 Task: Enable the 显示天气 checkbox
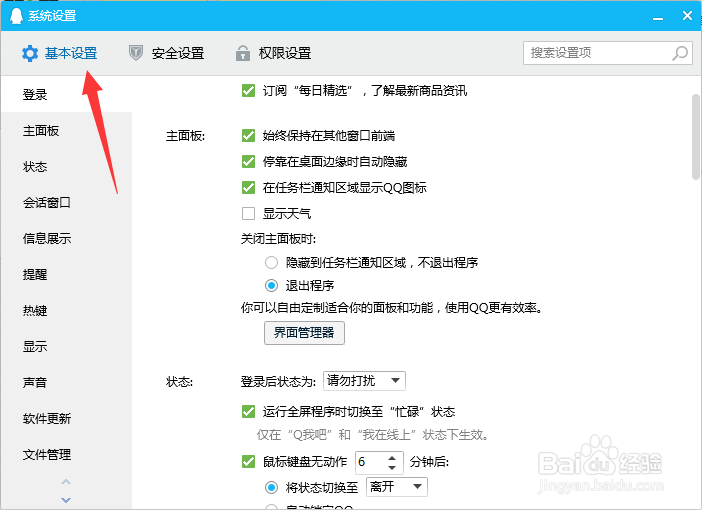click(x=248, y=213)
